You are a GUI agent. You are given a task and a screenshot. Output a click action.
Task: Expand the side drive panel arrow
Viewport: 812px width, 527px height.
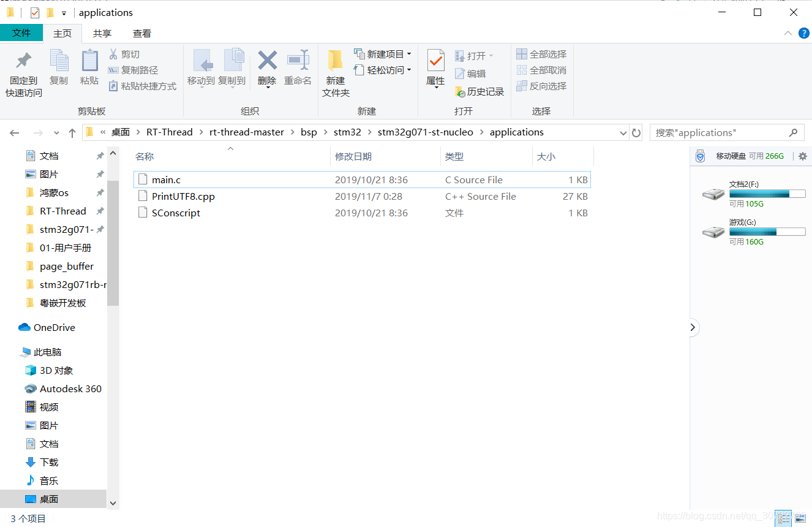tap(693, 327)
